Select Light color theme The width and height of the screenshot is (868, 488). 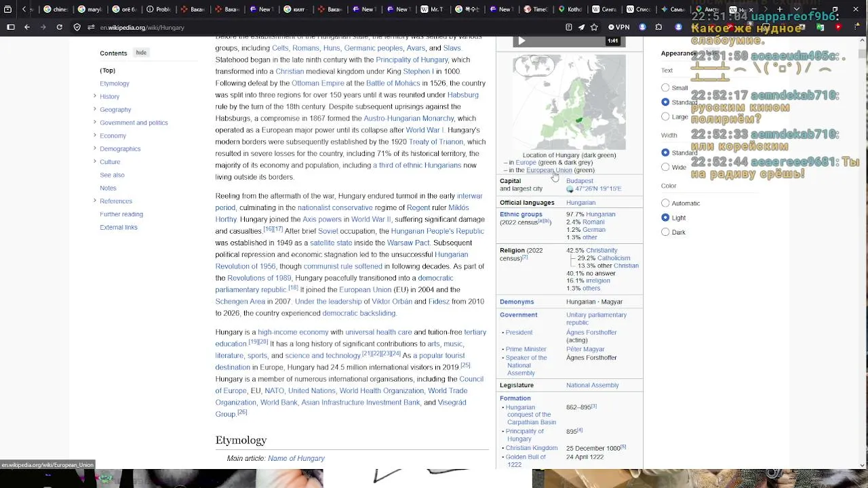coord(665,218)
